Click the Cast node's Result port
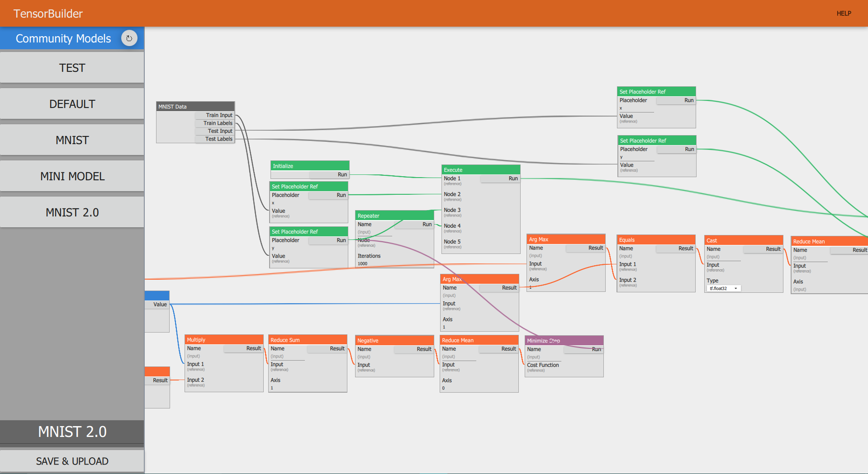This screenshot has height=474, width=868. pos(763,249)
